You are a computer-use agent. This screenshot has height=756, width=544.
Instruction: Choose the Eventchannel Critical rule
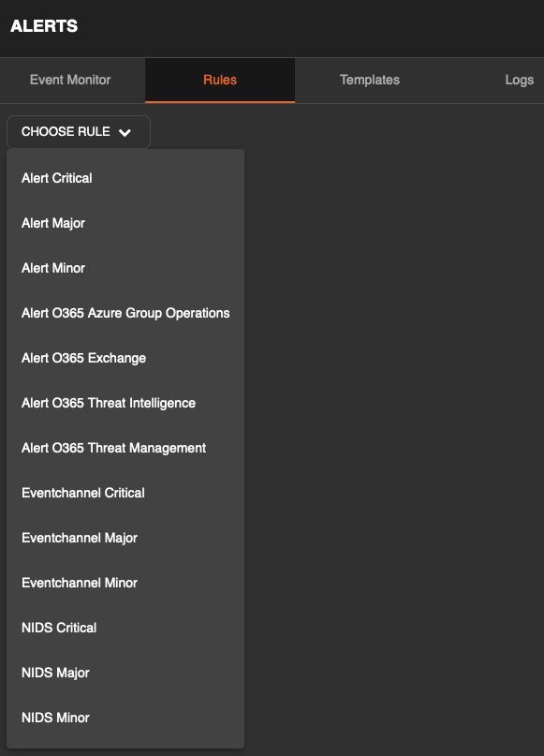click(125, 493)
